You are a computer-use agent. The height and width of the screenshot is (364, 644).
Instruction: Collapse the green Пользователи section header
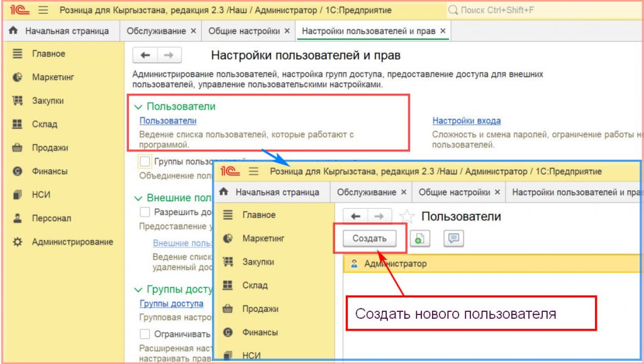(x=138, y=107)
